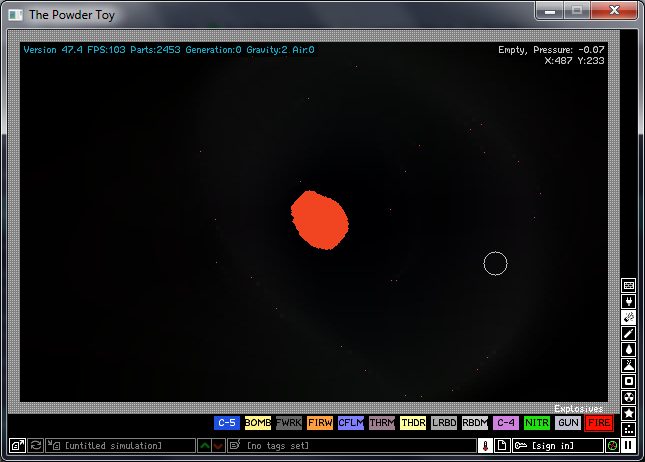645x462 pixels.
Task: Select the C-4 element
Action: (x=506, y=423)
